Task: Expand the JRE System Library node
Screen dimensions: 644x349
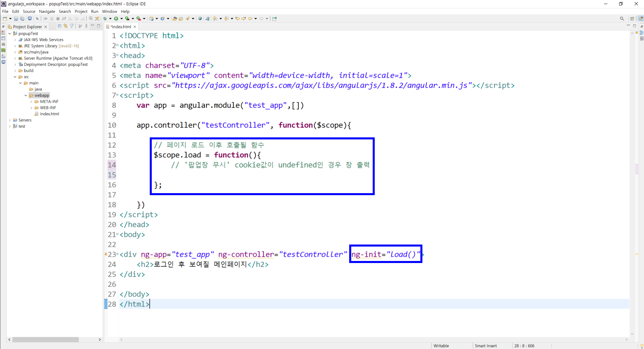Action: pyautogui.click(x=15, y=46)
